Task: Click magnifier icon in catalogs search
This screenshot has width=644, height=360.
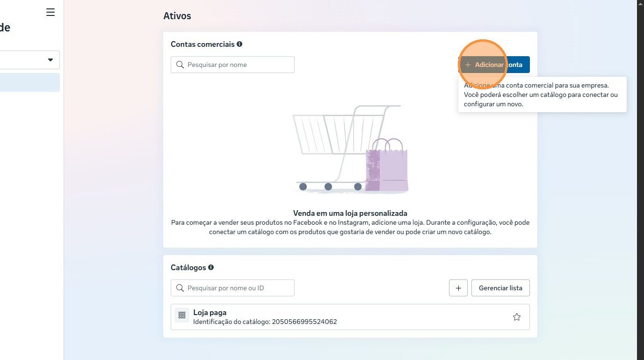Action: (180, 288)
